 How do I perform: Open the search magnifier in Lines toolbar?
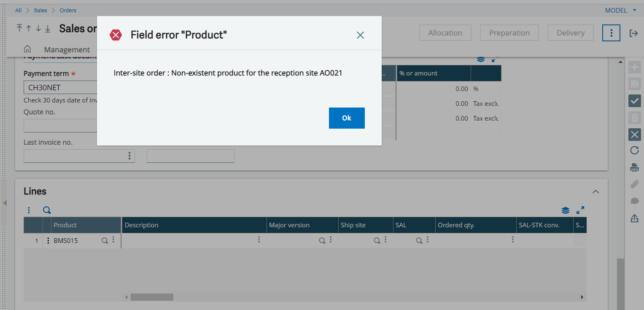click(x=47, y=210)
